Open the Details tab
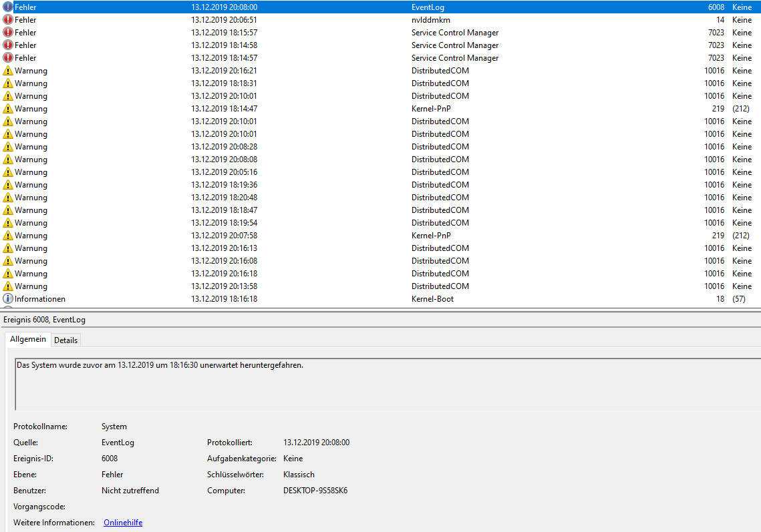The image size is (761, 532). (x=65, y=340)
